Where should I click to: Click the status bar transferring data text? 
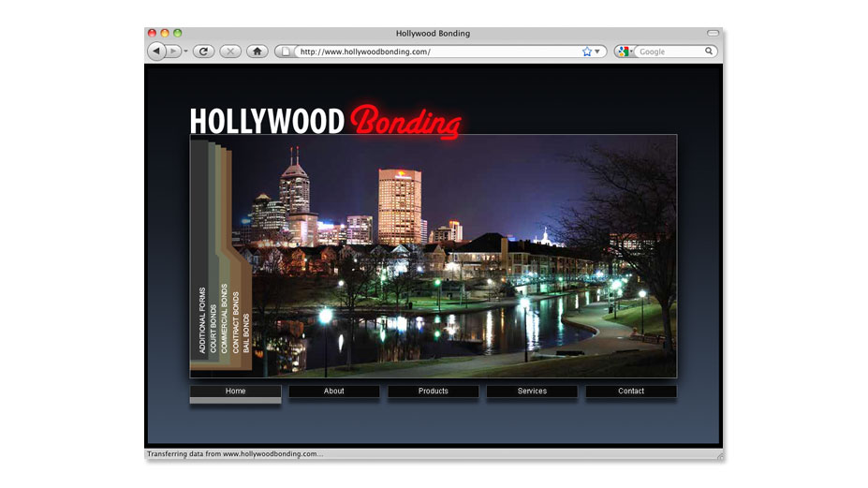(235, 453)
